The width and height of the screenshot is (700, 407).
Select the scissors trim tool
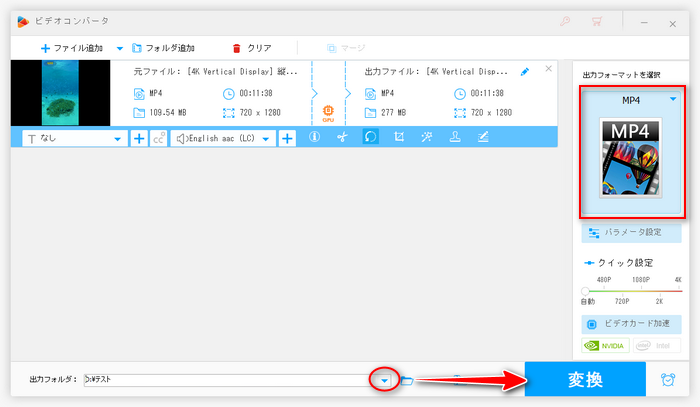[x=342, y=137]
